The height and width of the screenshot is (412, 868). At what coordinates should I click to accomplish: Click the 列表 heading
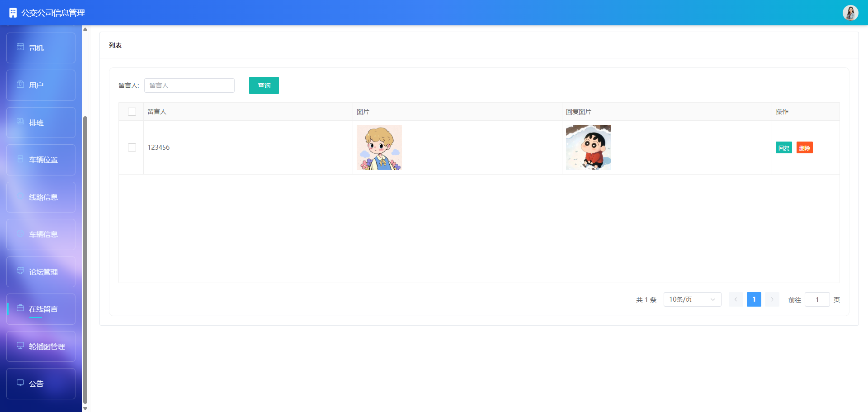pos(115,45)
